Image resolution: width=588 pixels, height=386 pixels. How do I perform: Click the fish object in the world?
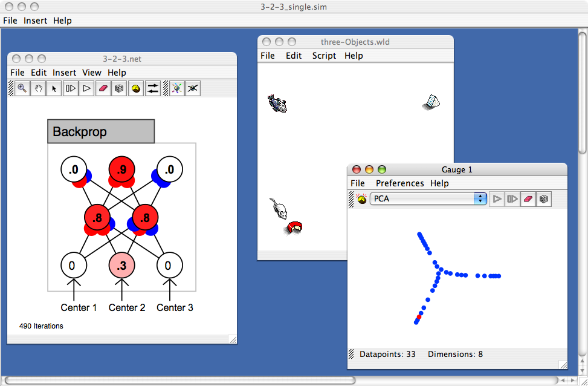pyautogui.click(x=277, y=103)
